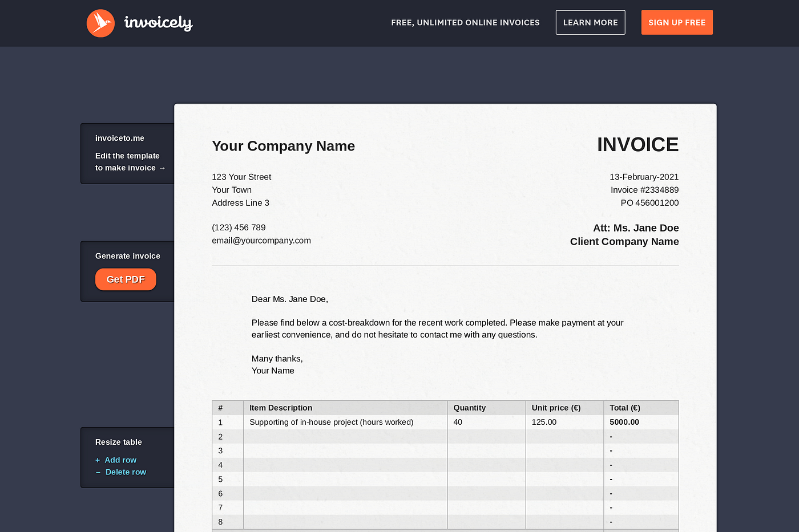
Task: Edit the email@yourcompany.com field
Action: pos(261,241)
